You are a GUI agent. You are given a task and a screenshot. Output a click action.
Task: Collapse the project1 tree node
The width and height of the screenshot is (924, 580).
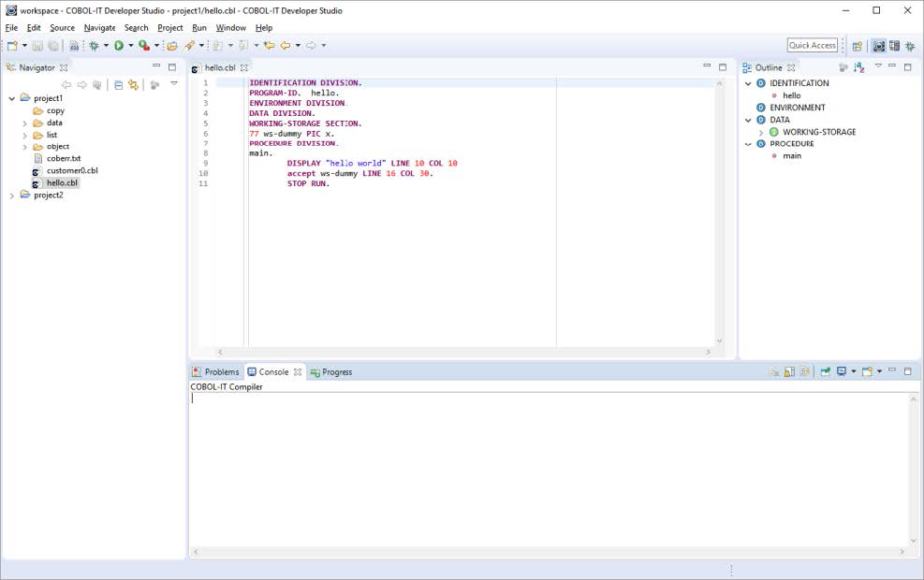point(11,98)
